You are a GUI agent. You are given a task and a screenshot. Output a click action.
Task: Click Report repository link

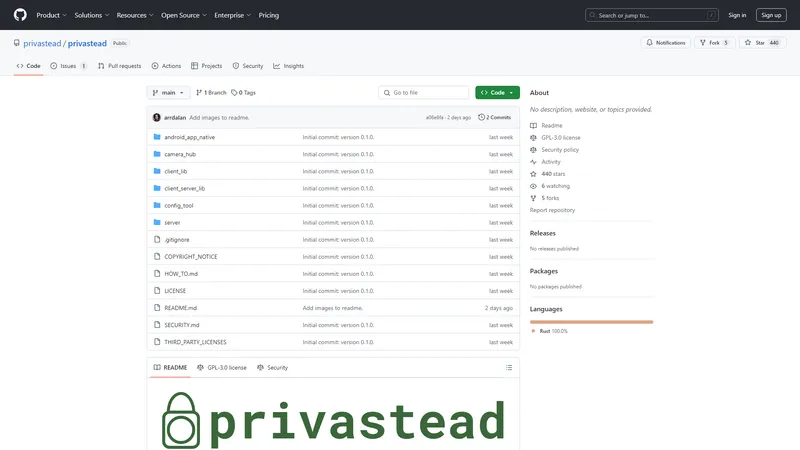pyautogui.click(x=552, y=210)
